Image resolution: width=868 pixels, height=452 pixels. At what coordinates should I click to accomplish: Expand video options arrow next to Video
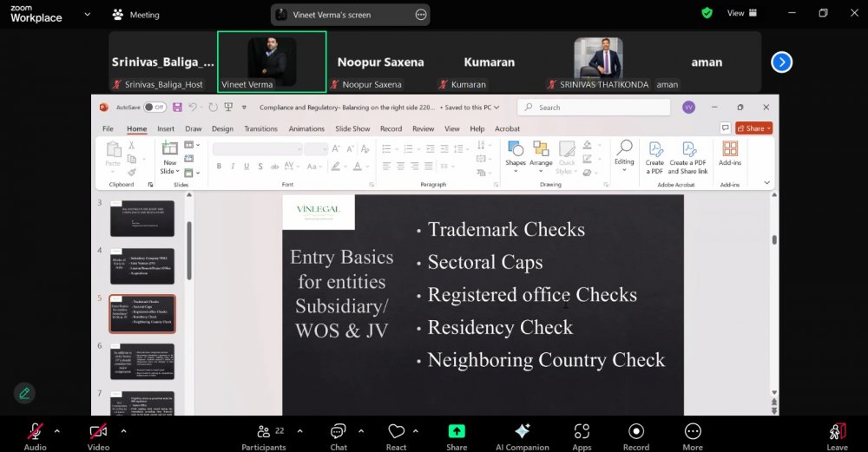pyautogui.click(x=123, y=430)
